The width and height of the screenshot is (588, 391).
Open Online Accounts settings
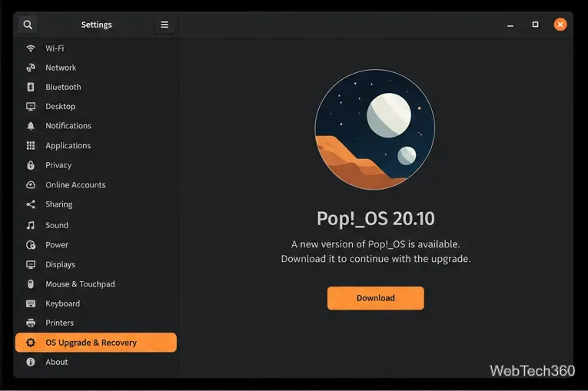(x=96, y=185)
